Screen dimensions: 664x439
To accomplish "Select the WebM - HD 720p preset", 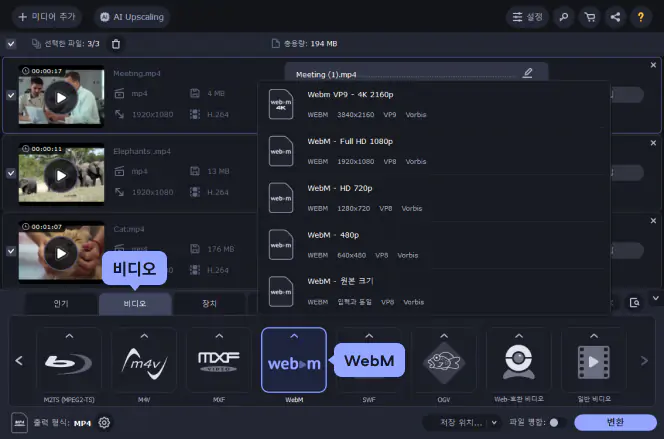I will [x=434, y=198].
